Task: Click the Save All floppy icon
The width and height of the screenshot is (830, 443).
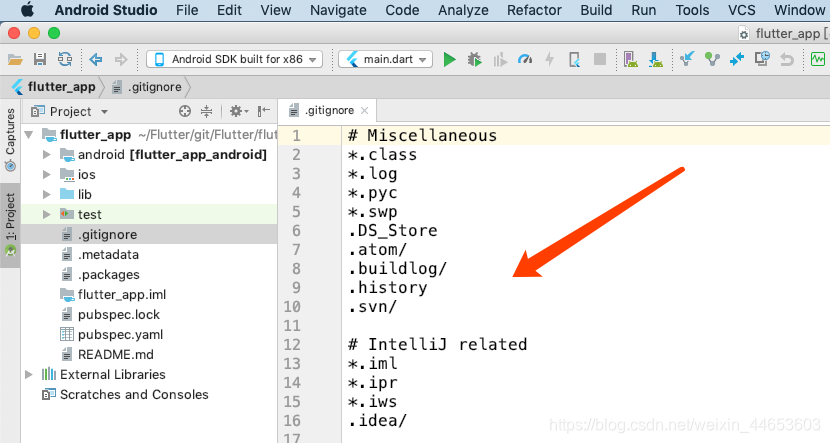Action: (40, 59)
